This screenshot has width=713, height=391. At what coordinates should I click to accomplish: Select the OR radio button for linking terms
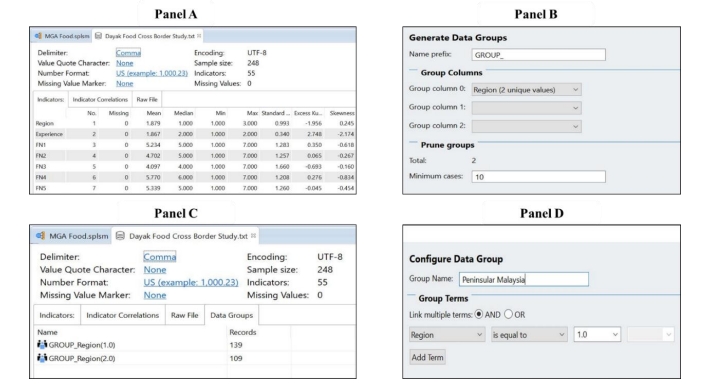coord(508,314)
